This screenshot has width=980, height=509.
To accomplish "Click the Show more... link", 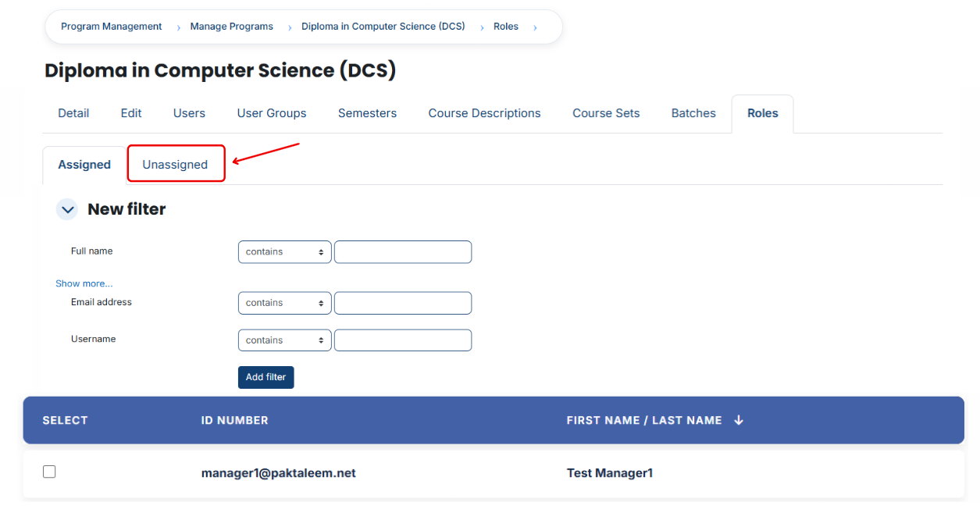I will (x=84, y=283).
